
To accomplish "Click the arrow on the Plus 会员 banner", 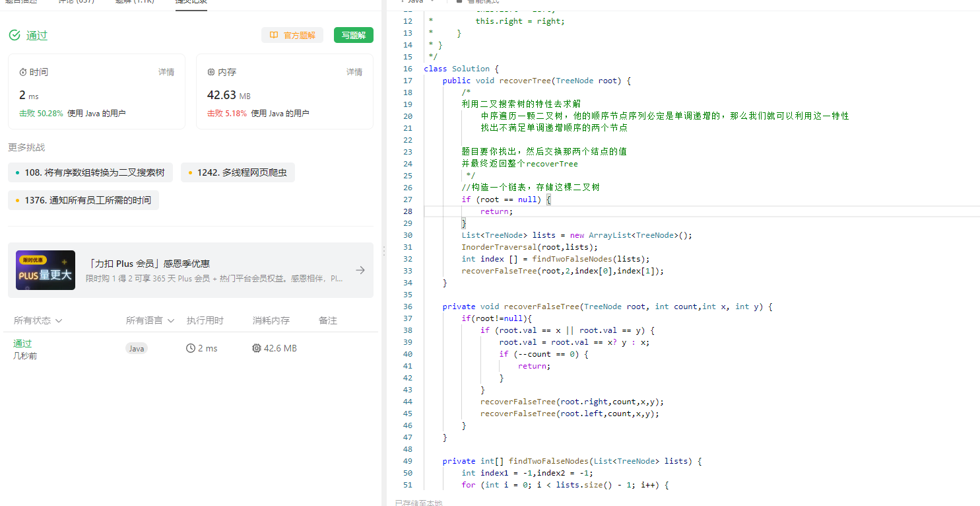I will click(360, 270).
